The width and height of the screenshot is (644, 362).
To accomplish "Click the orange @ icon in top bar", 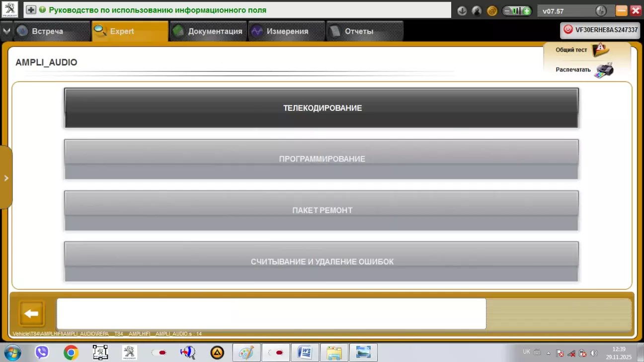I will click(492, 10).
